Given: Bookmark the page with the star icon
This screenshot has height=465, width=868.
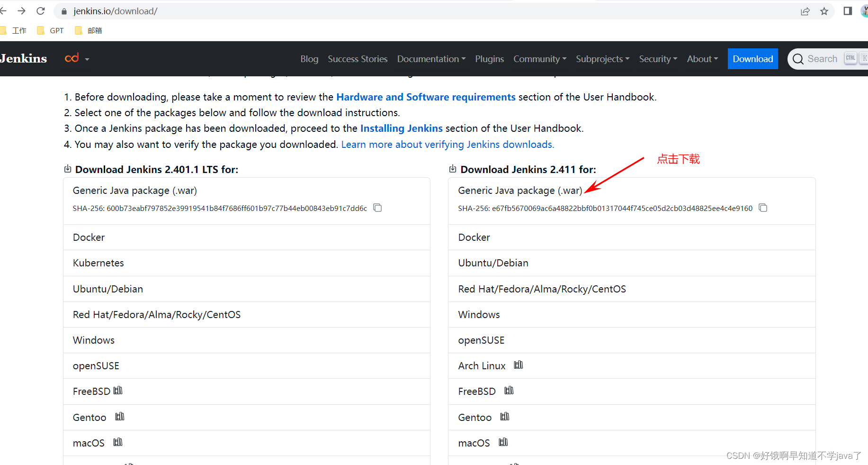Looking at the screenshot, I should (x=824, y=11).
